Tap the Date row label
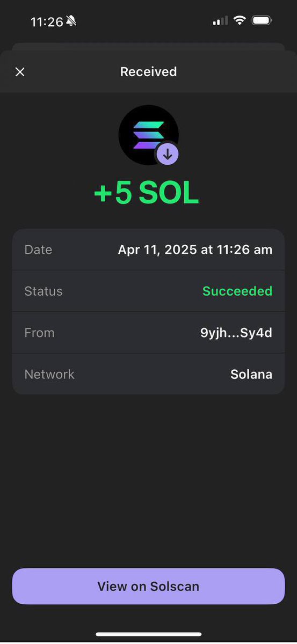Image resolution: width=297 pixels, height=644 pixels. [38, 250]
